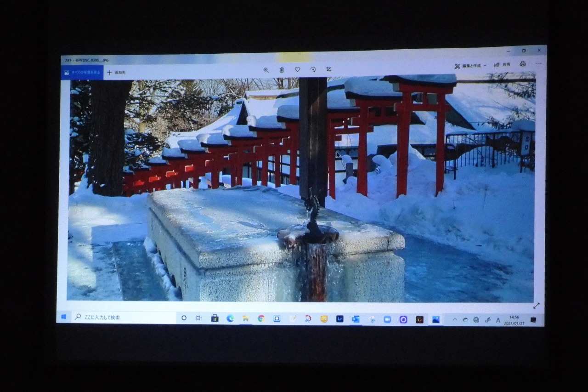Click the 追加先 add-to button
The image size is (588, 392).
pos(116,73)
